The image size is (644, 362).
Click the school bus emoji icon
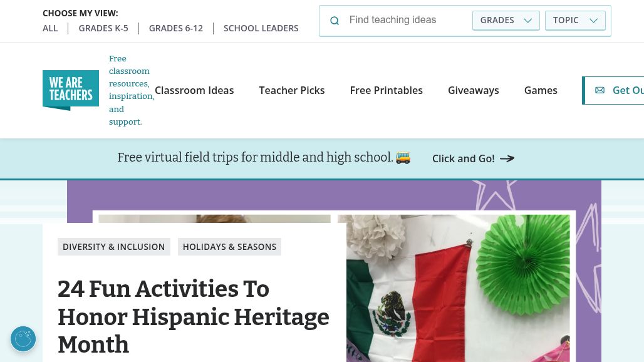pyautogui.click(x=403, y=158)
